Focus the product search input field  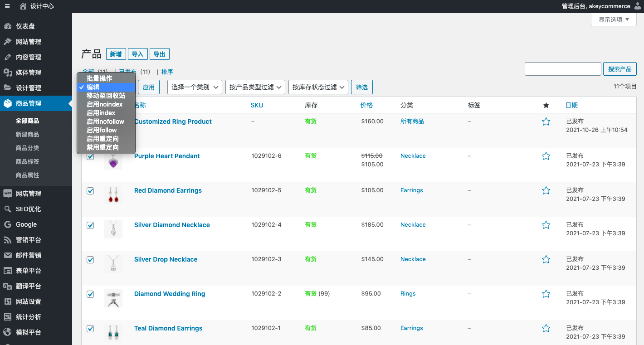[x=563, y=69]
